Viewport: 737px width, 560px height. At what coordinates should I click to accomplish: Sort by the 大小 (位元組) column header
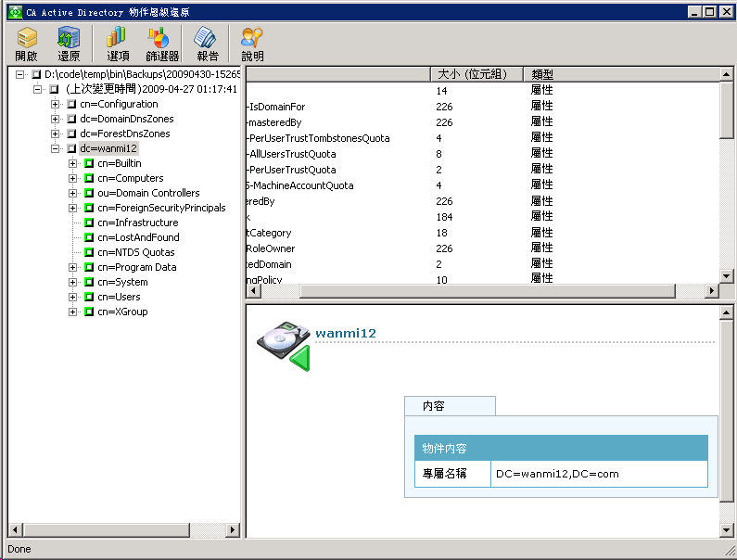click(475, 74)
